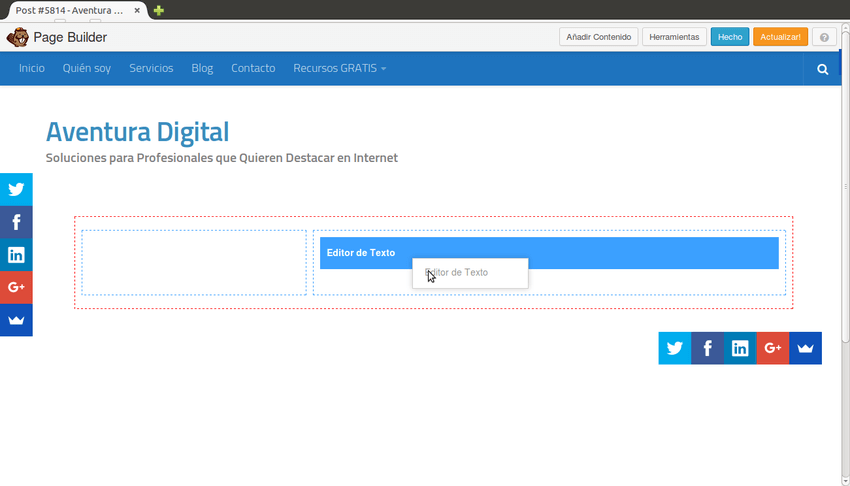Click the Page Builder beaver logo
The image size is (850, 486).
(x=17, y=38)
